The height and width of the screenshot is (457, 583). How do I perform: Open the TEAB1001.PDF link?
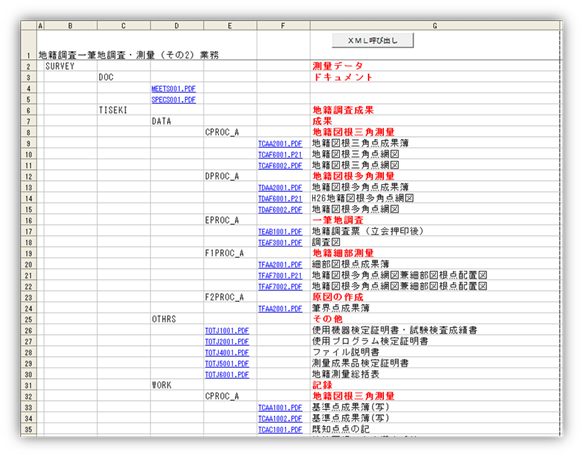[280, 232]
